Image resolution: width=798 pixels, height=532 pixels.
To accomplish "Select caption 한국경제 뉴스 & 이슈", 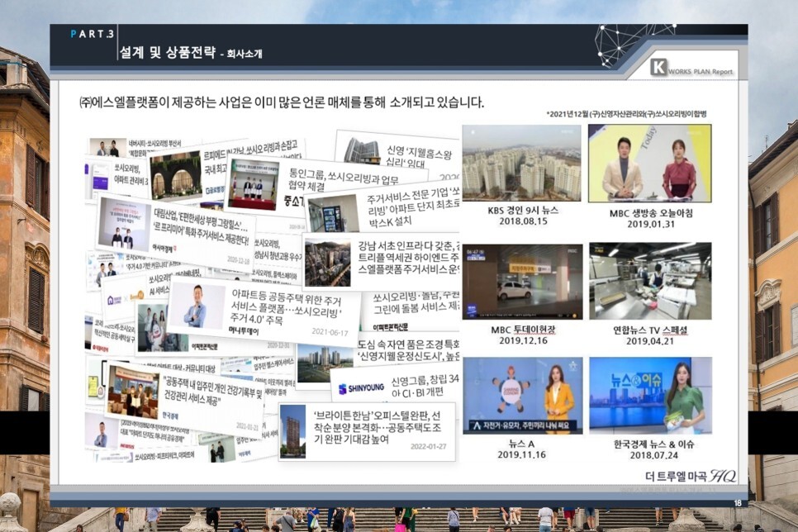I will click(x=653, y=444).
